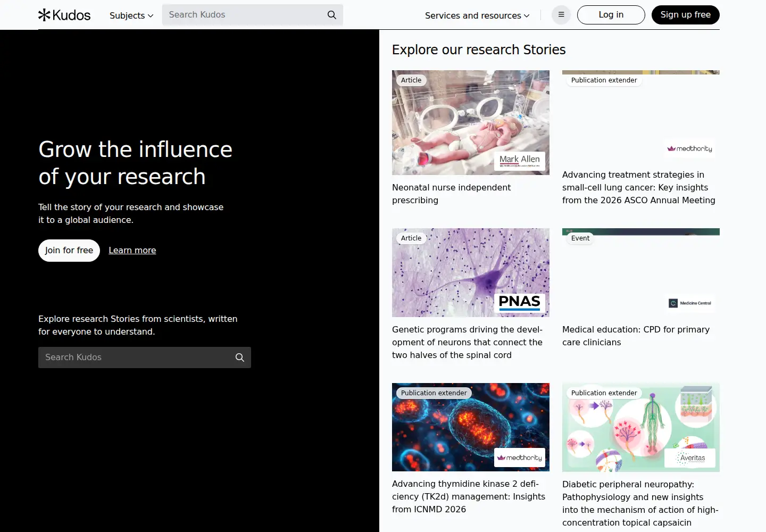Click the Mark Allen publisher logo

(x=520, y=161)
